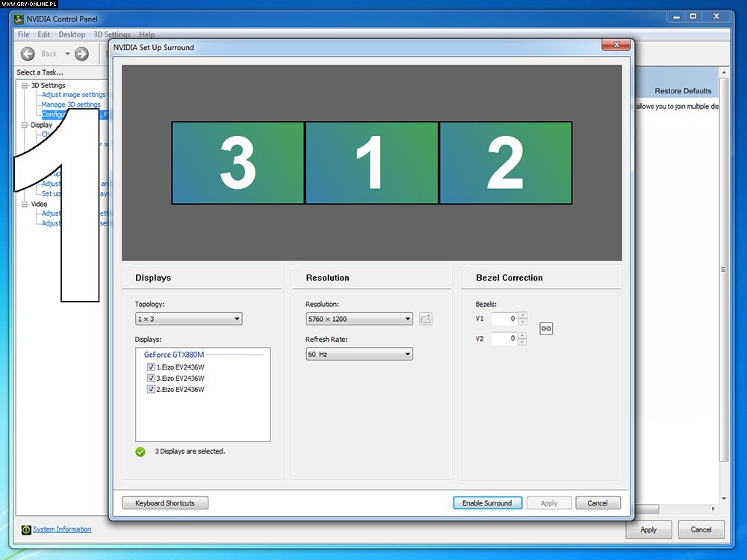Expand the Refresh Rate dropdown

(x=359, y=354)
